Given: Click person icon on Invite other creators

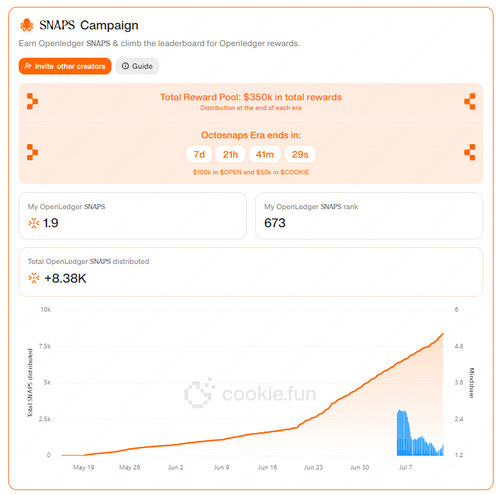Looking at the screenshot, I should 28,66.
